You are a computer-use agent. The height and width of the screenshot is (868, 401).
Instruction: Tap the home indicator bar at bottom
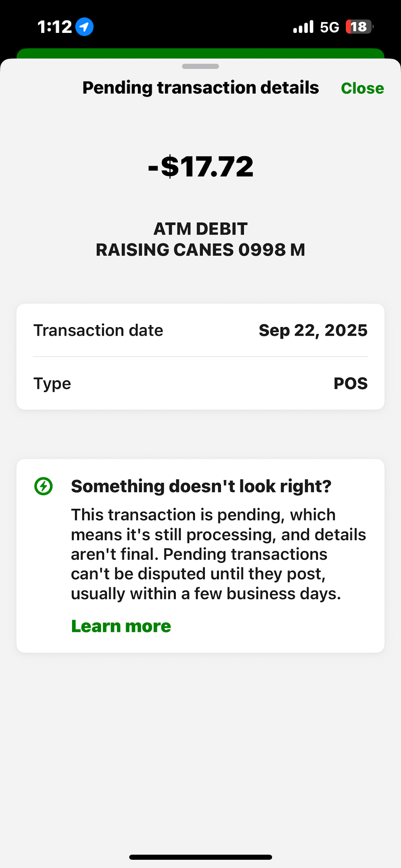point(200,857)
